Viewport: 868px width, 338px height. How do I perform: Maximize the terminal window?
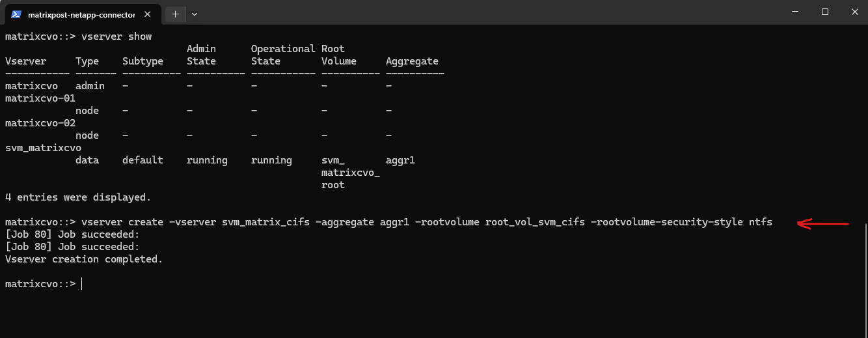(824, 12)
